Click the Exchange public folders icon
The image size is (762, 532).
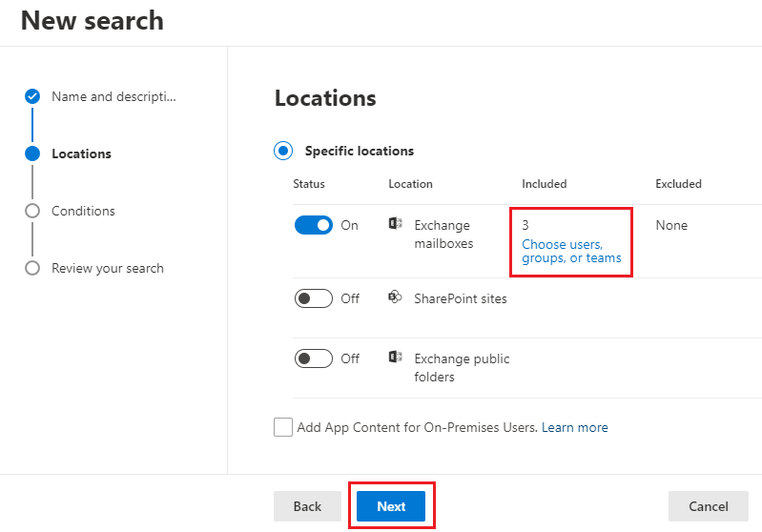coord(395,358)
